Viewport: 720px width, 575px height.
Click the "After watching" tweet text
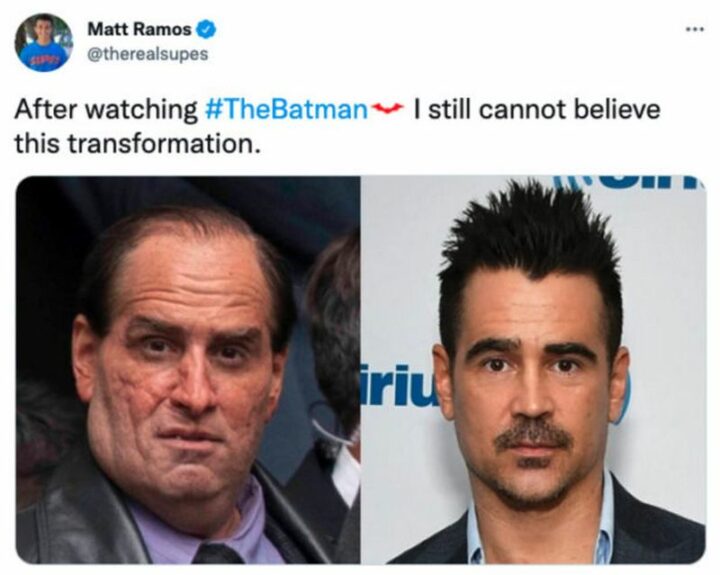click(106, 110)
